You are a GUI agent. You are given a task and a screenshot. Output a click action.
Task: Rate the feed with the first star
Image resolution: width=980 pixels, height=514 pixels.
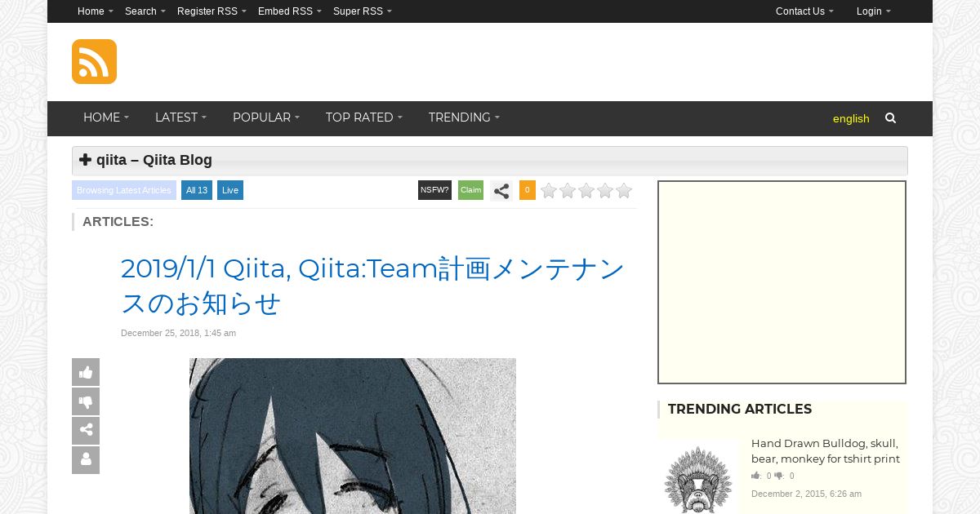pos(549,191)
